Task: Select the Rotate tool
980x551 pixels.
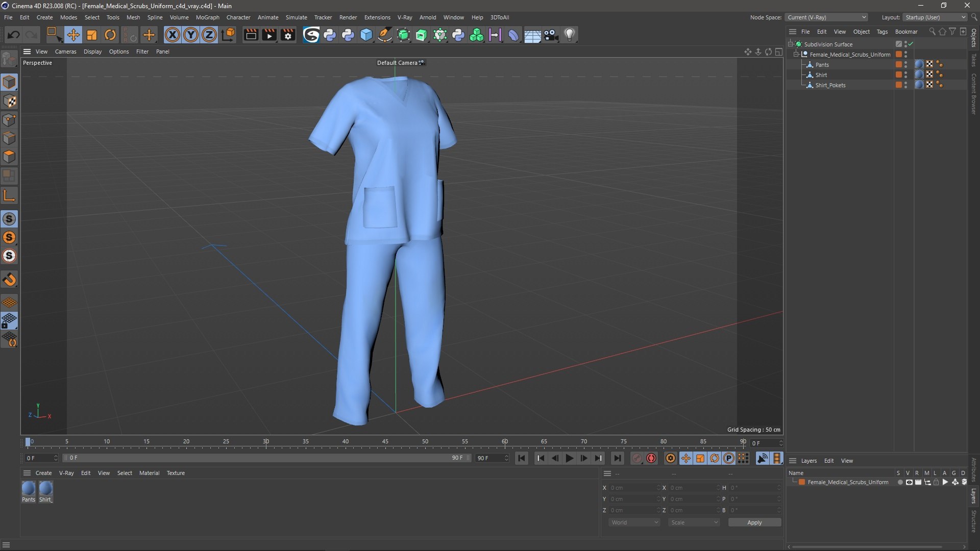Action: (110, 35)
